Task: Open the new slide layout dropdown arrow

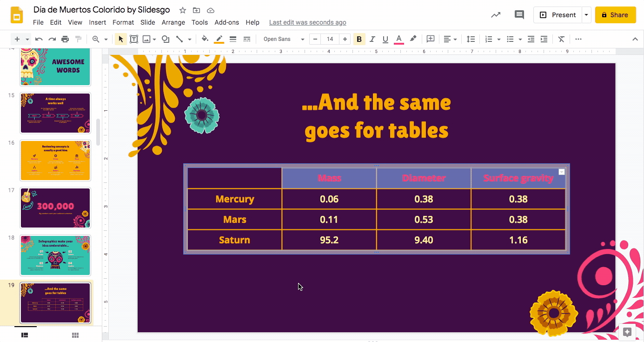Action: pyautogui.click(x=27, y=39)
